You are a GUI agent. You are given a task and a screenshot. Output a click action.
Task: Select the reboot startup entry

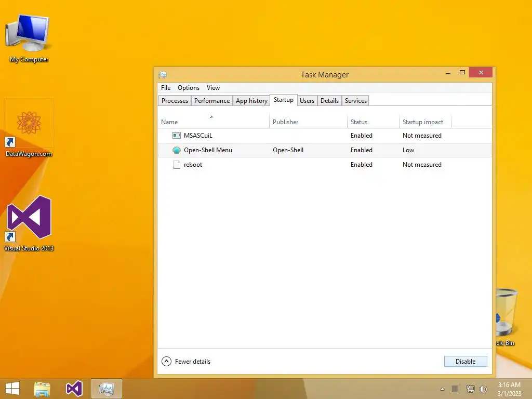tap(325, 165)
